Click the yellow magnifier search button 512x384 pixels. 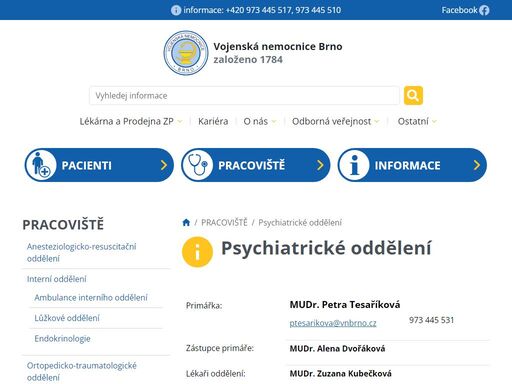[x=413, y=95]
